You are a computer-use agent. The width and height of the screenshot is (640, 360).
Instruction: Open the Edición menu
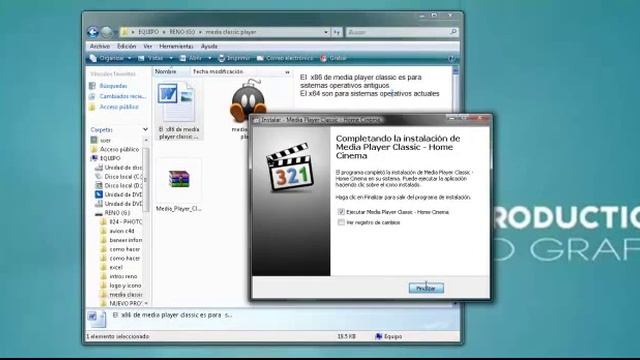pos(127,46)
